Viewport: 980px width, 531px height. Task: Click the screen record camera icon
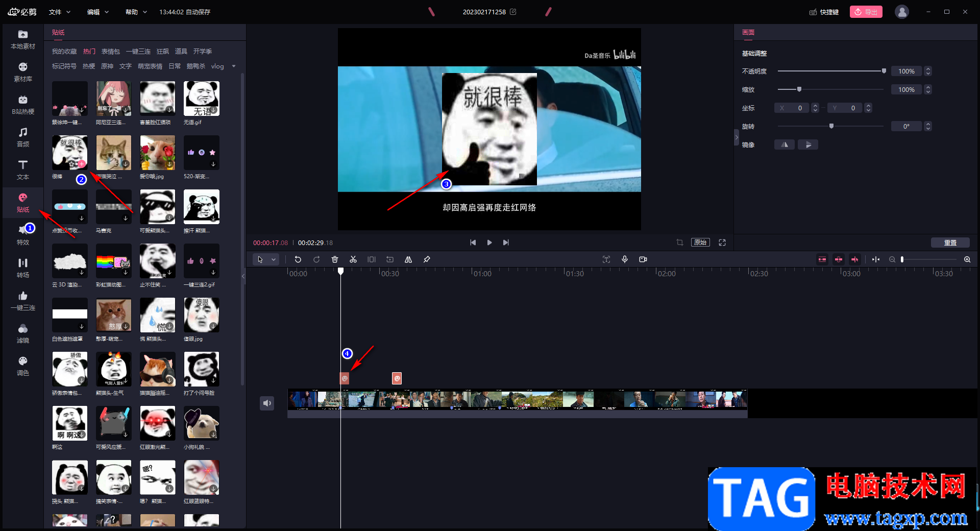(643, 259)
